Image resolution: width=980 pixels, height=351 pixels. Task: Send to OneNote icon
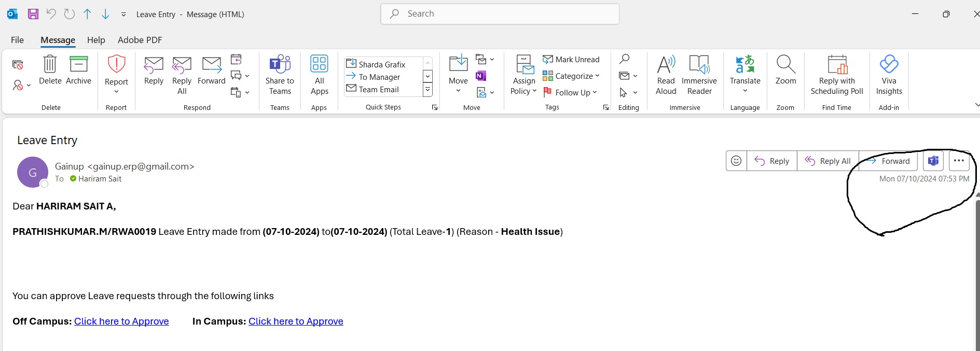481,76
